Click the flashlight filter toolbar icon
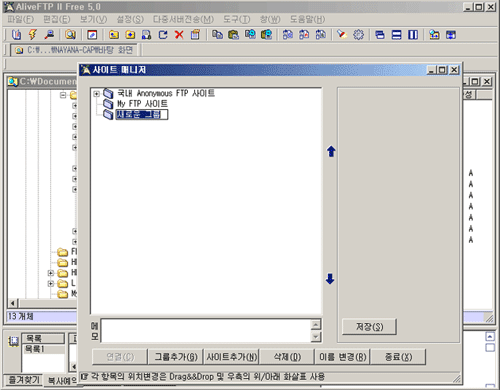500x390 pixels. [342, 35]
